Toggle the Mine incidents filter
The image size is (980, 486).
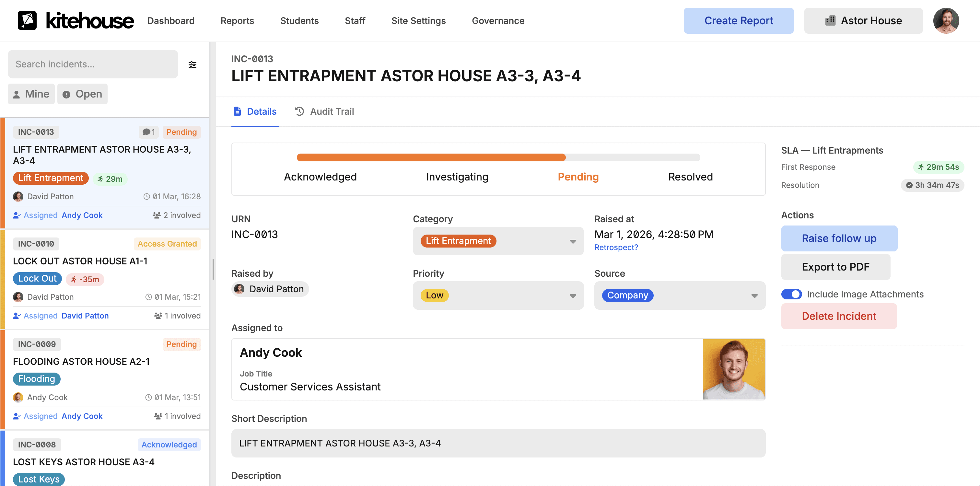31,94
